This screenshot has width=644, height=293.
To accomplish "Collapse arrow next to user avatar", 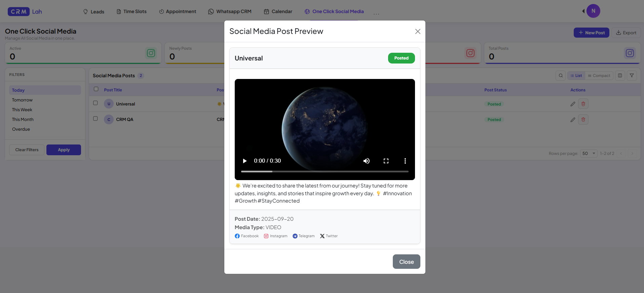I will click(583, 11).
